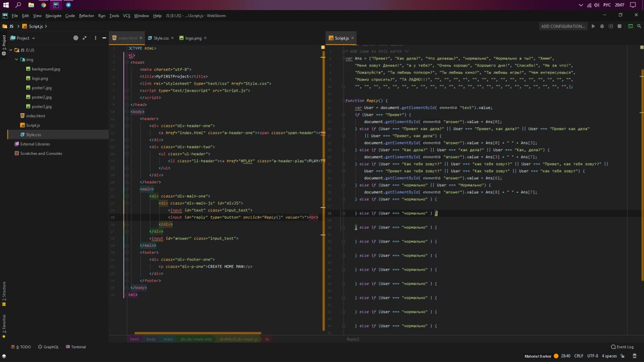Switch to the Style.css editor tab
Viewport: 644px width, 362px height.
(x=161, y=38)
